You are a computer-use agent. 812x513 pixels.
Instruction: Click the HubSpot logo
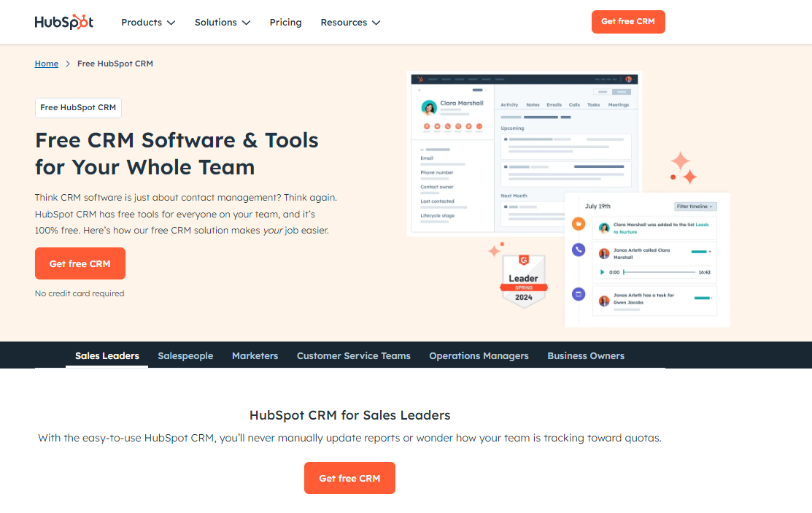[63, 22]
